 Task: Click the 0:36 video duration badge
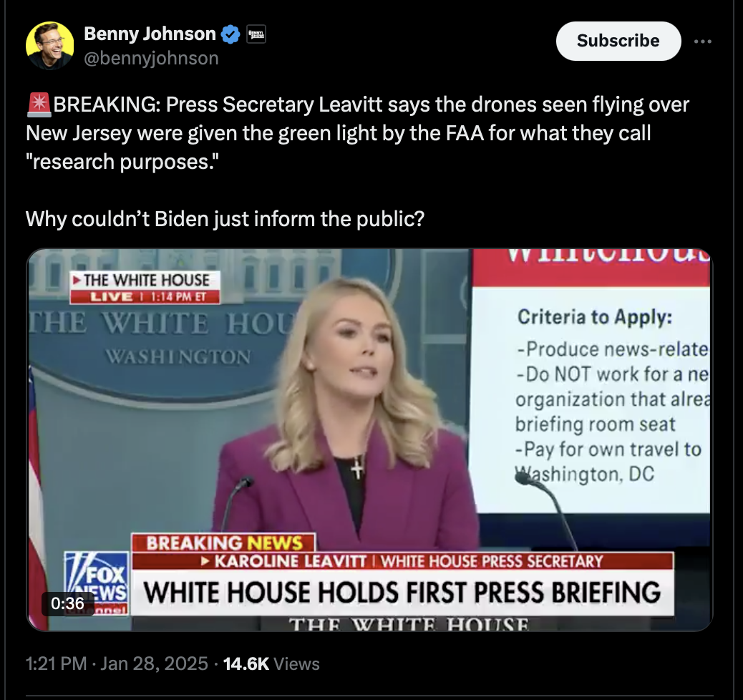(x=67, y=603)
